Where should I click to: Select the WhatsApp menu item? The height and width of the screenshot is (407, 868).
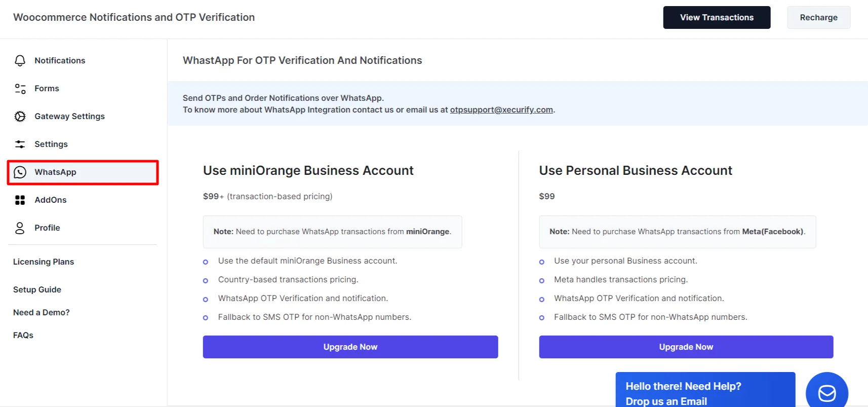(x=83, y=172)
